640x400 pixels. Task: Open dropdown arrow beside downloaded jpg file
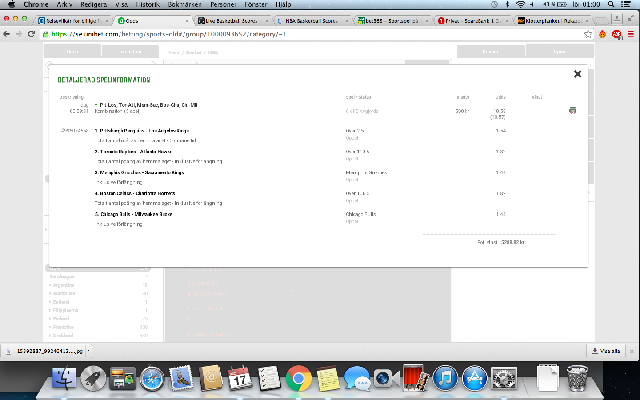(89, 351)
